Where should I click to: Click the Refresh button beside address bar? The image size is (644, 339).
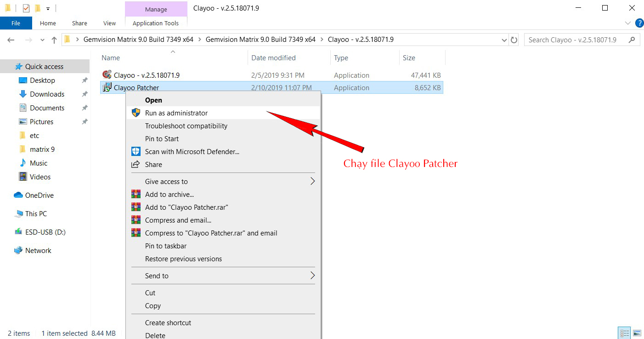[514, 40]
